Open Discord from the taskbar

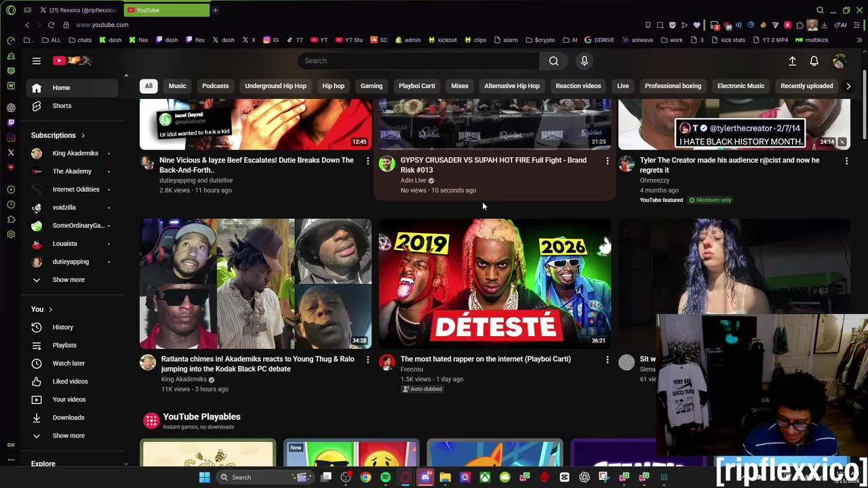click(425, 477)
